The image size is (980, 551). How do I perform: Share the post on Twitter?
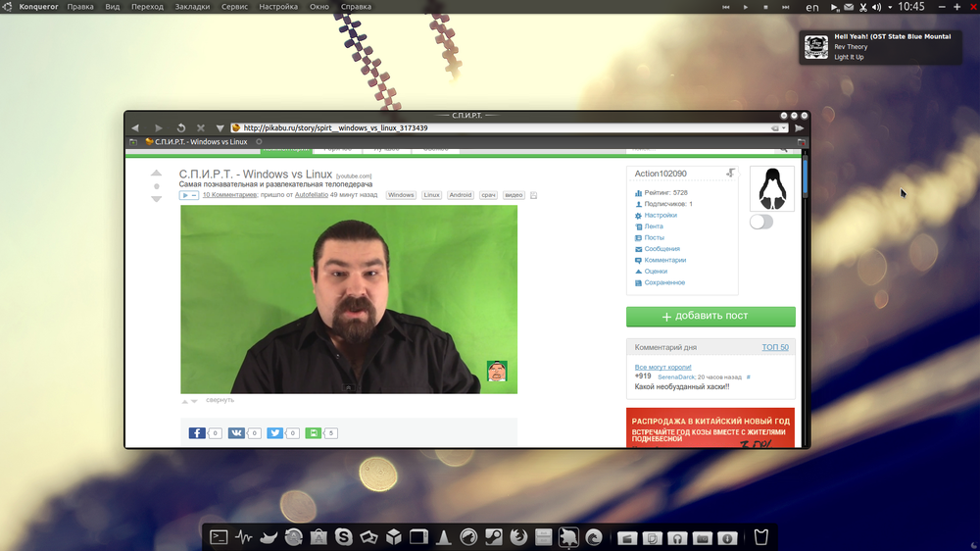pyautogui.click(x=275, y=432)
